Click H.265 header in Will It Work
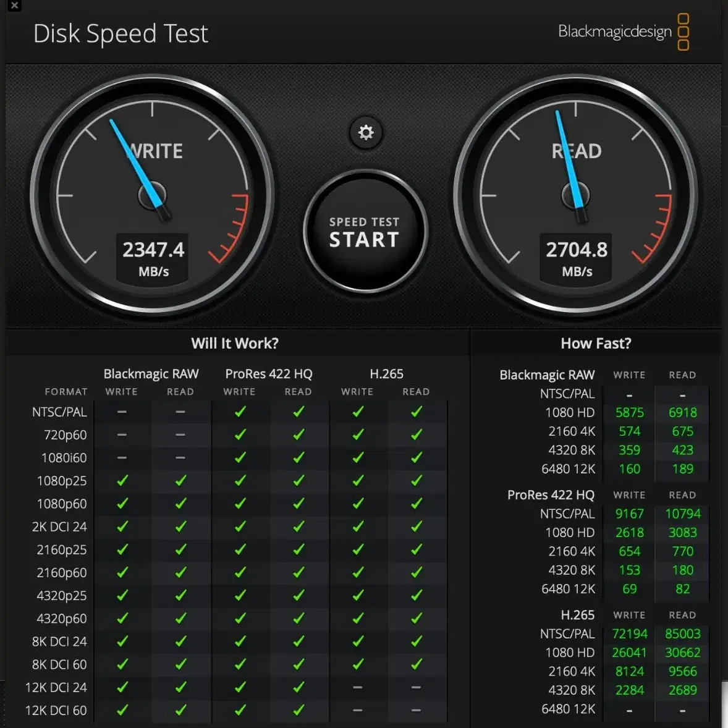 [x=386, y=374]
